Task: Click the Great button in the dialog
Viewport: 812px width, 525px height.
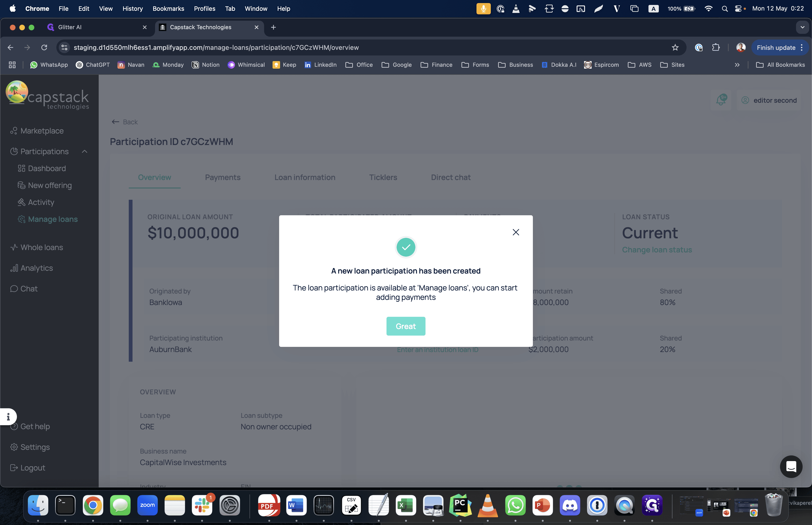Action: tap(406, 326)
